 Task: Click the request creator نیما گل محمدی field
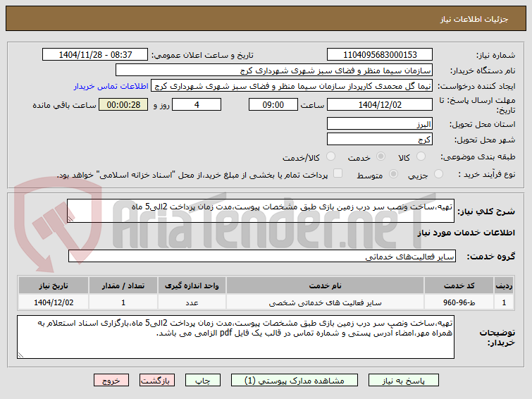[292, 86]
